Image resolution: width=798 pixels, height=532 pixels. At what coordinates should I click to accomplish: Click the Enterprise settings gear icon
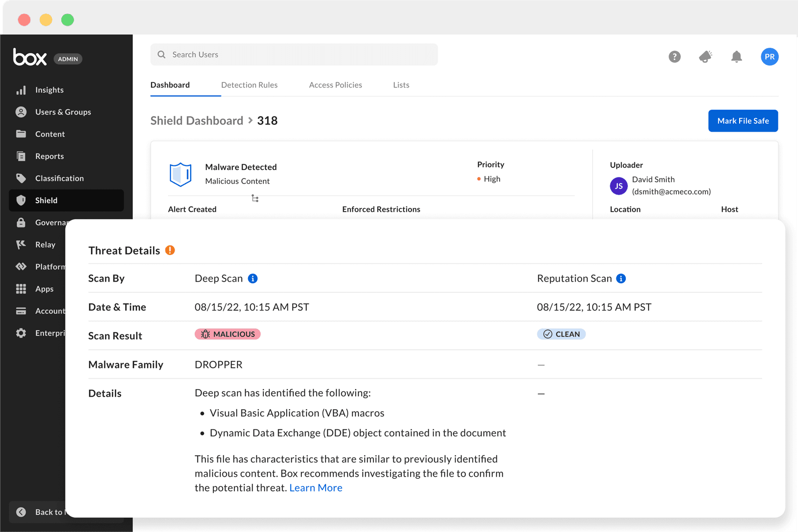[x=21, y=333]
